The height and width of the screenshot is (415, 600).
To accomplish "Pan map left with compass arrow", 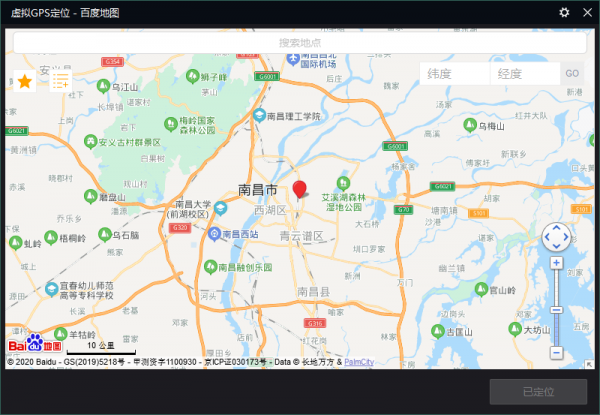I will click(x=547, y=237).
